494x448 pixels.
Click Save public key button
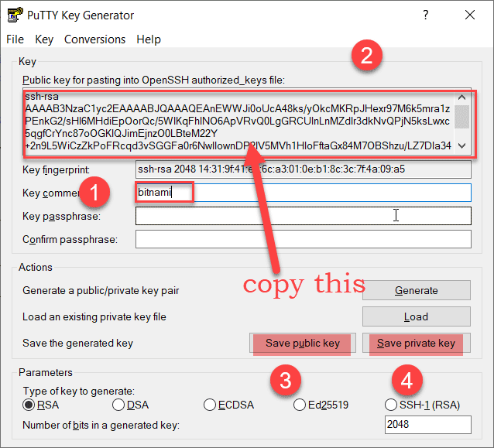click(303, 343)
